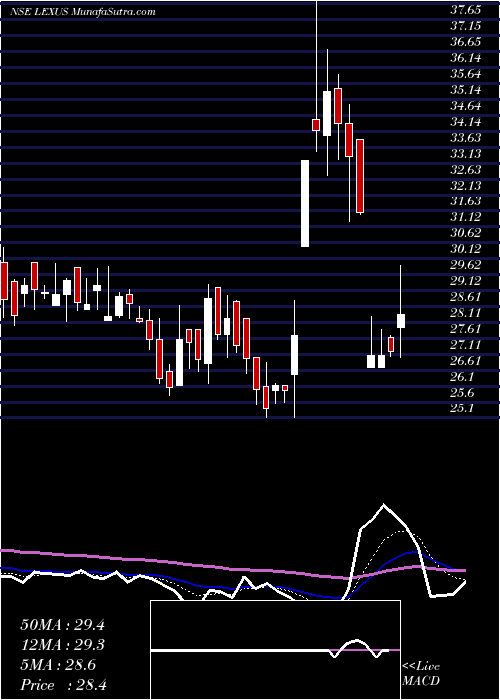Click the 29.12 price axis label
This screenshot has height=700, width=500.
coord(465,281)
